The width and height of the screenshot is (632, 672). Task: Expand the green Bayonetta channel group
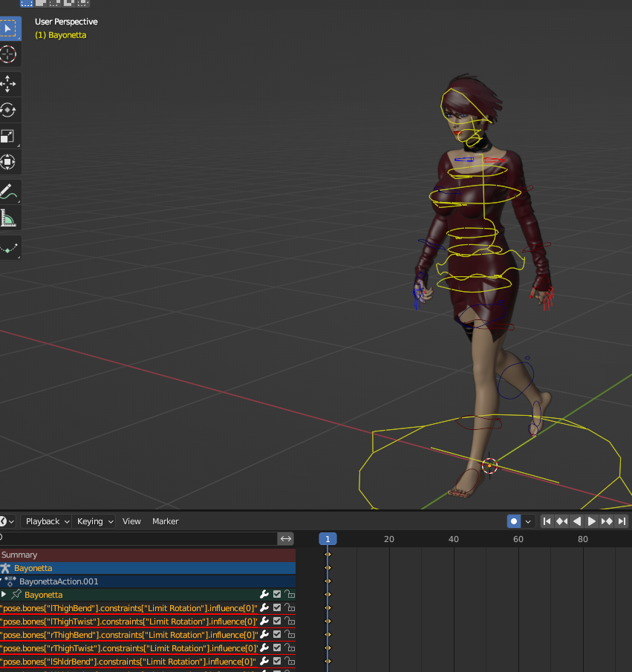(x=4, y=595)
